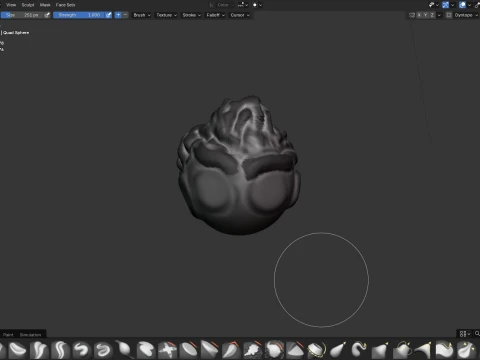Open the Mask menu
480x360 pixels.
[45, 5]
